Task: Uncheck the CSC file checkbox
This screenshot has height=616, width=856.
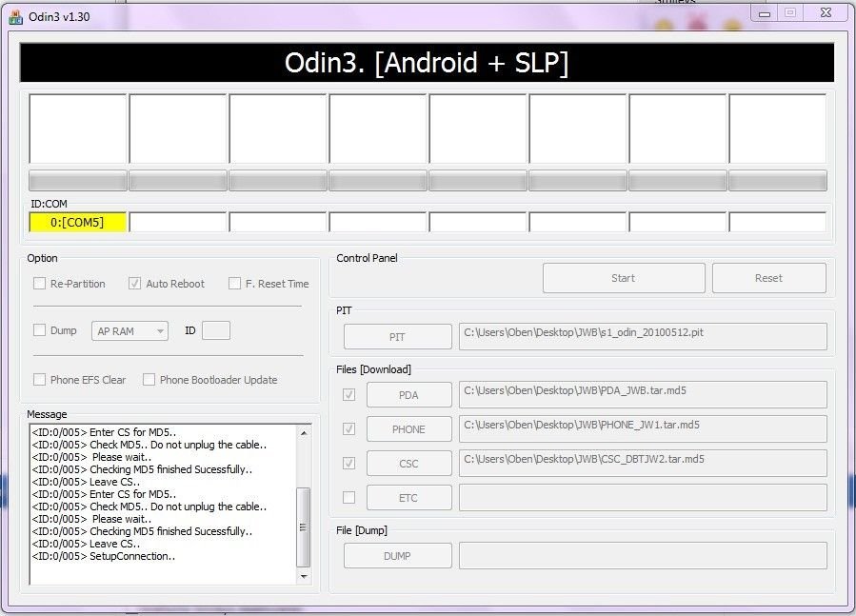Action: (348, 463)
